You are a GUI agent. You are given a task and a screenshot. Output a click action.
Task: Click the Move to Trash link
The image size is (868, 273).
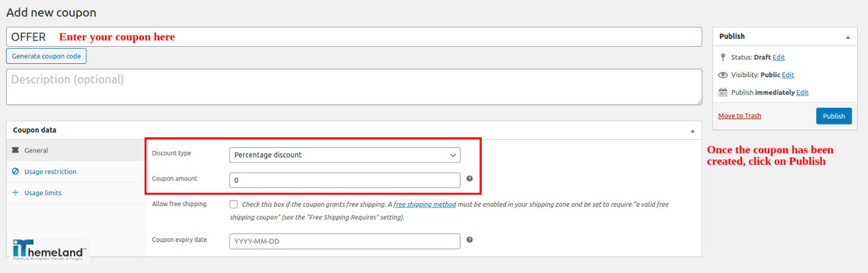coord(739,116)
